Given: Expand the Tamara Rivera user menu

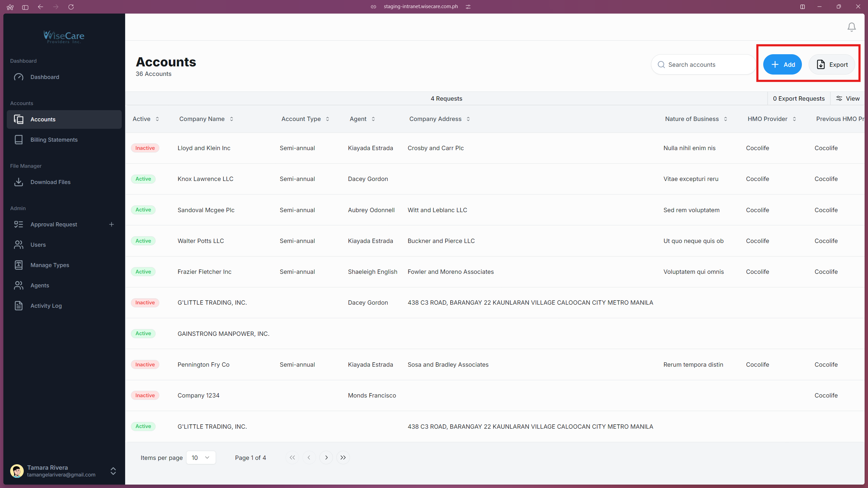Looking at the screenshot, I should pyautogui.click(x=113, y=471).
